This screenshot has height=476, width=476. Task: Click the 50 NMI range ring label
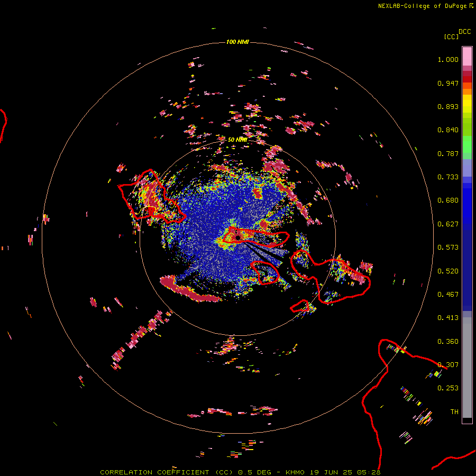click(237, 140)
